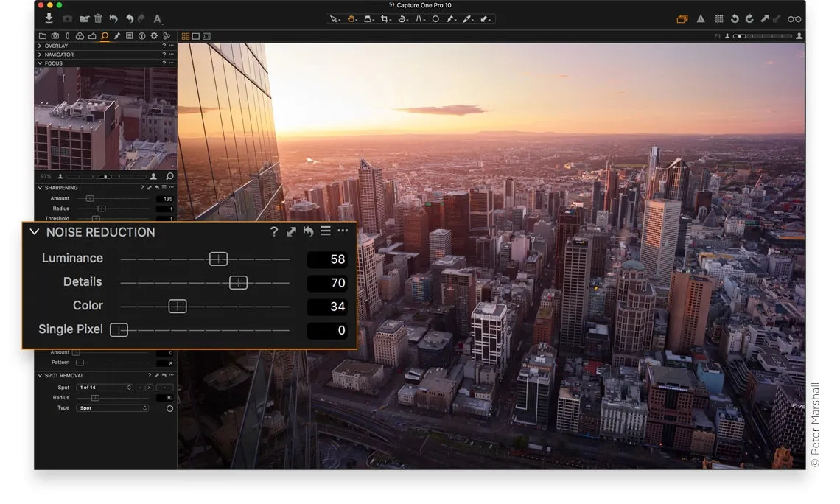Click the Luminance slider handle
The image size is (840, 504).
tap(218, 259)
